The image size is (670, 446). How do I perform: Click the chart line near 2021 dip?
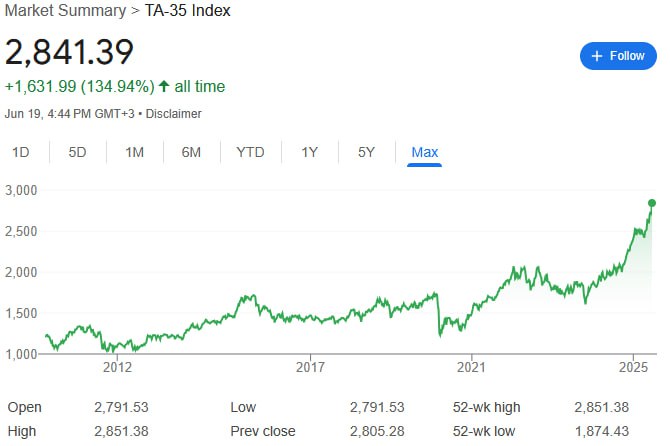[x=440, y=330]
